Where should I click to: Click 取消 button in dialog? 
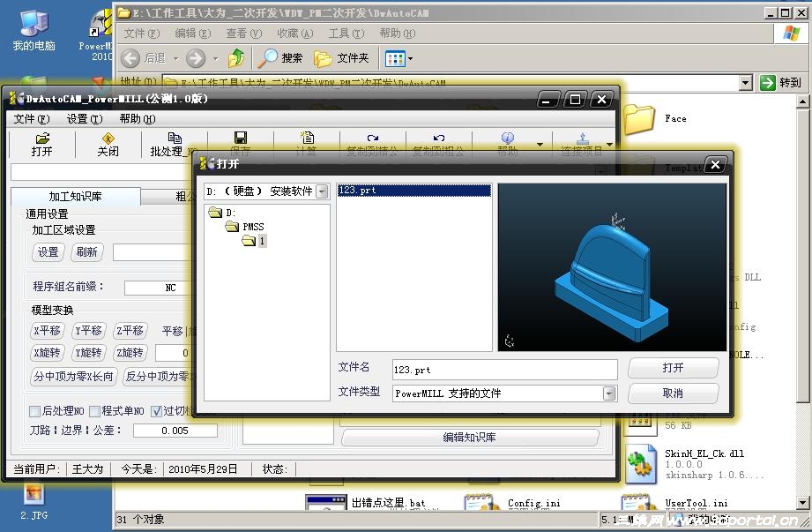[x=674, y=393]
